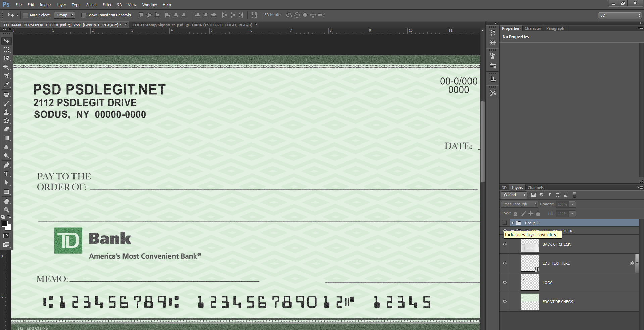Image resolution: width=644 pixels, height=330 pixels.
Task: Click Align Left Edges icon in options bar
Action: pos(167,15)
